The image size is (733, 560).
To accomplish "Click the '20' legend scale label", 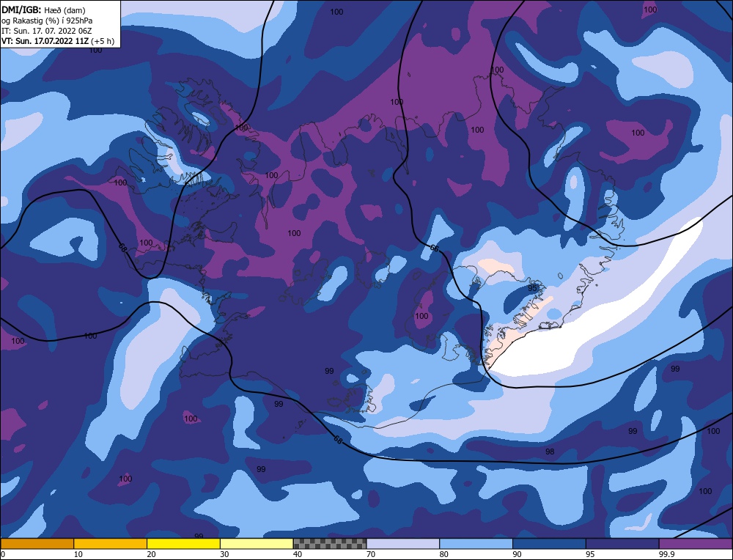I will tap(152, 555).
